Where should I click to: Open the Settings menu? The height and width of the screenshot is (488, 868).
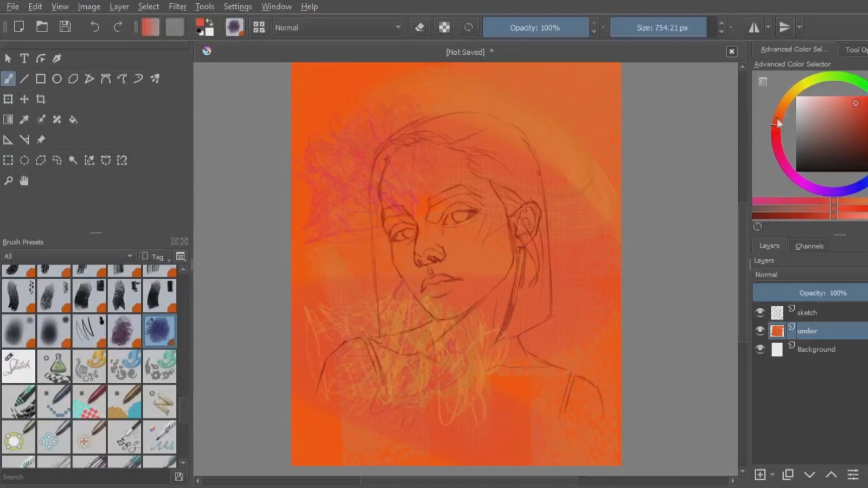tap(238, 7)
